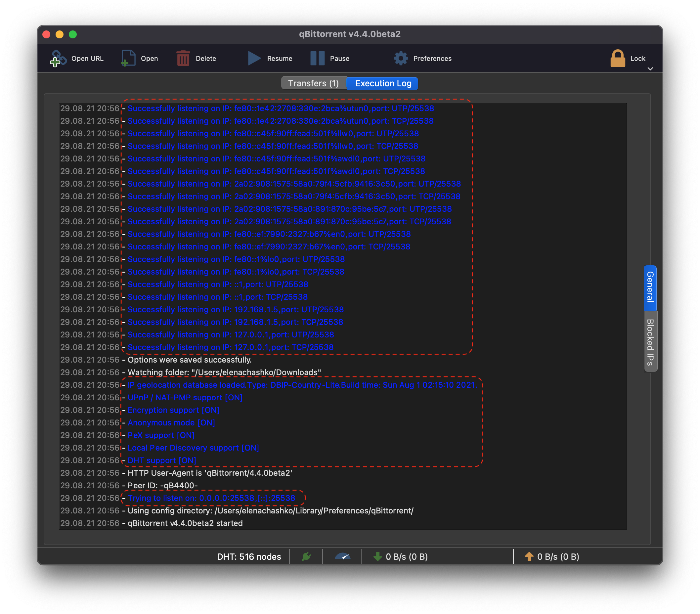700x614 pixels.
Task: Click the '::1,port: TCP/25538' listening line
Action: click(217, 297)
